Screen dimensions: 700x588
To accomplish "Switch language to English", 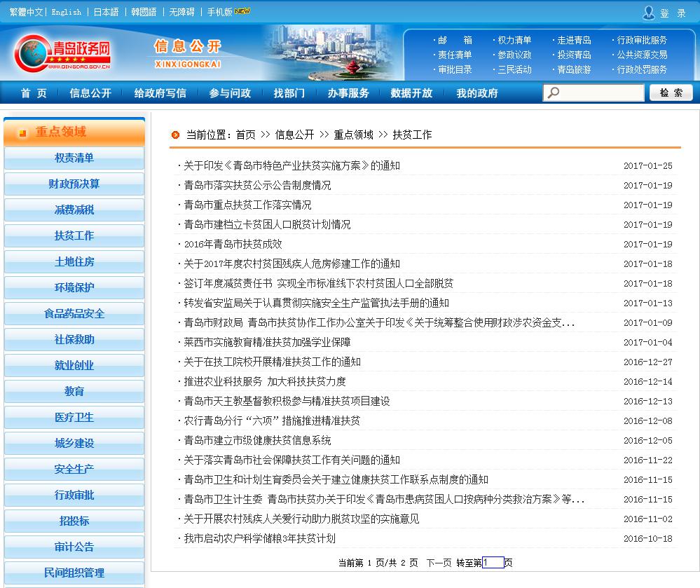I will click(x=66, y=12).
